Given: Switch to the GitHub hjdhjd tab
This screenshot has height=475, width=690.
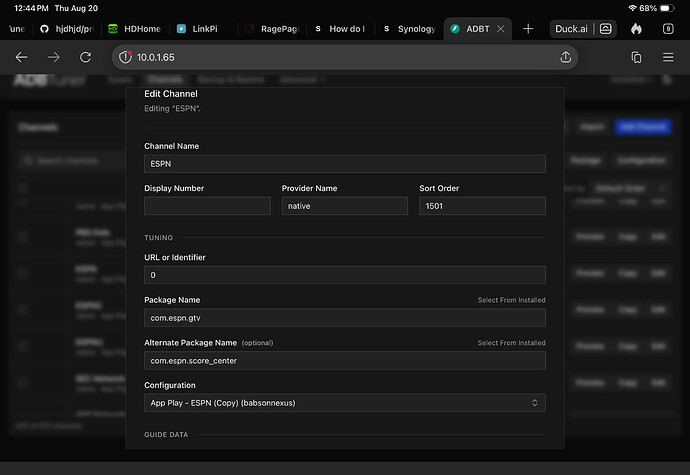Looking at the screenshot, I should click(66, 29).
